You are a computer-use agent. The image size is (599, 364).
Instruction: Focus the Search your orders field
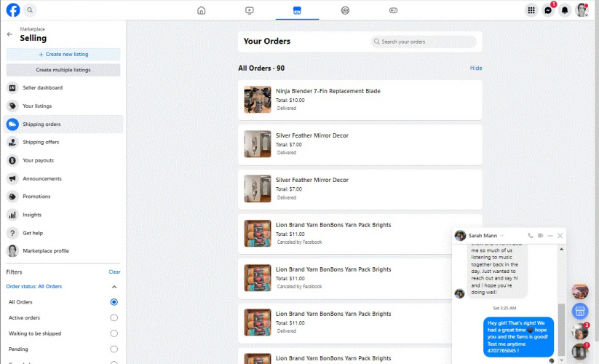tap(424, 41)
